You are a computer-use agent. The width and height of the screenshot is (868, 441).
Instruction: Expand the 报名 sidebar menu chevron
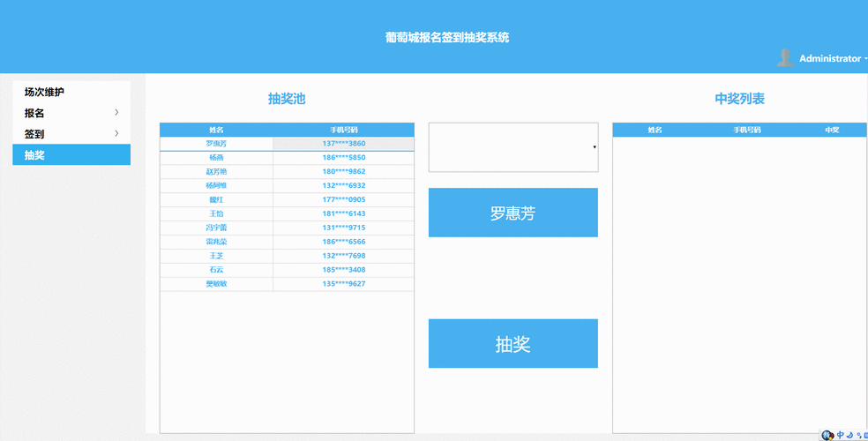[116, 113]
